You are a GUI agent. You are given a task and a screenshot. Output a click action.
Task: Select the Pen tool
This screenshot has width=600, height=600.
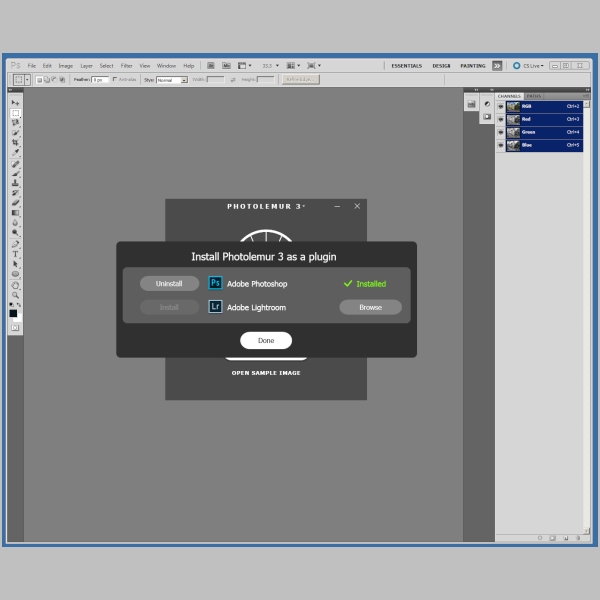pyautogui.click(x=15, y=244)
